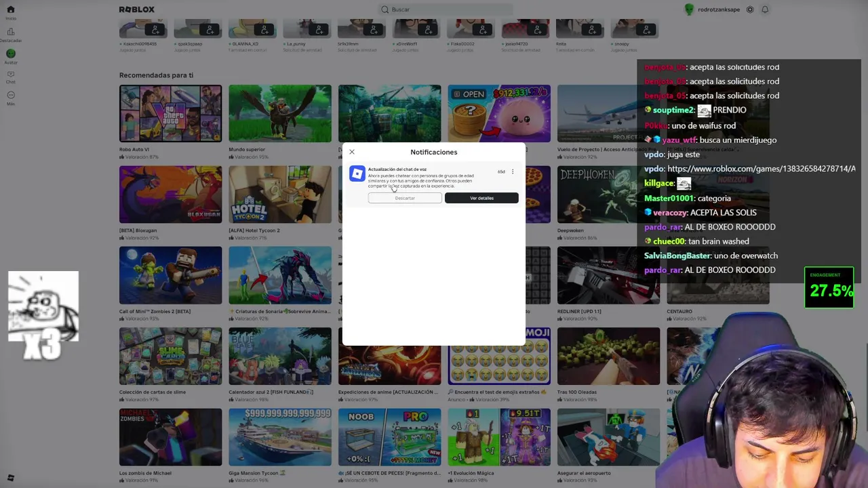The width and height of the screenshot is (868, 488).
Task: Open the Deepwoken game thumbnail
Action: 608,195
